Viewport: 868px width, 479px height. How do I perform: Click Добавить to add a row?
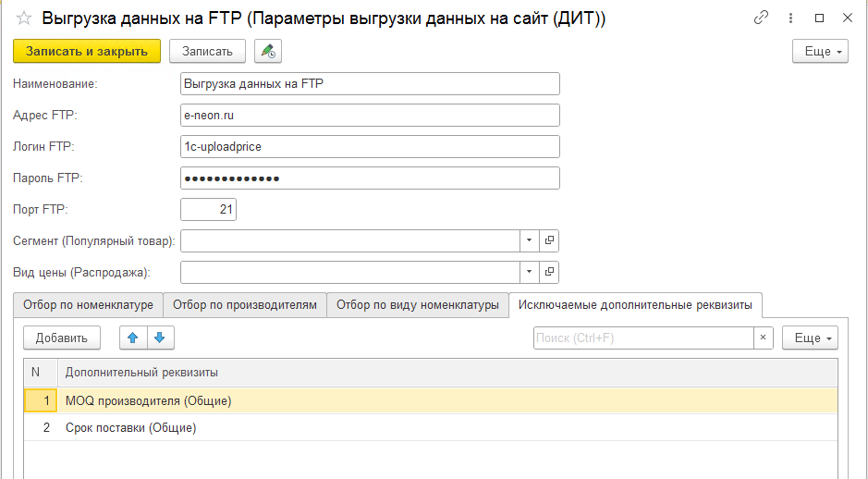[x=62, y=338]
